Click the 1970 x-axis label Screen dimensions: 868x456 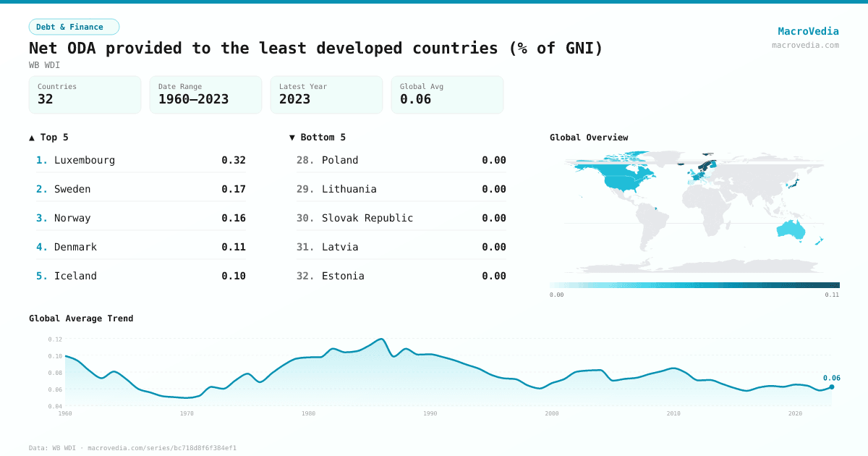[x=187, y=413]
